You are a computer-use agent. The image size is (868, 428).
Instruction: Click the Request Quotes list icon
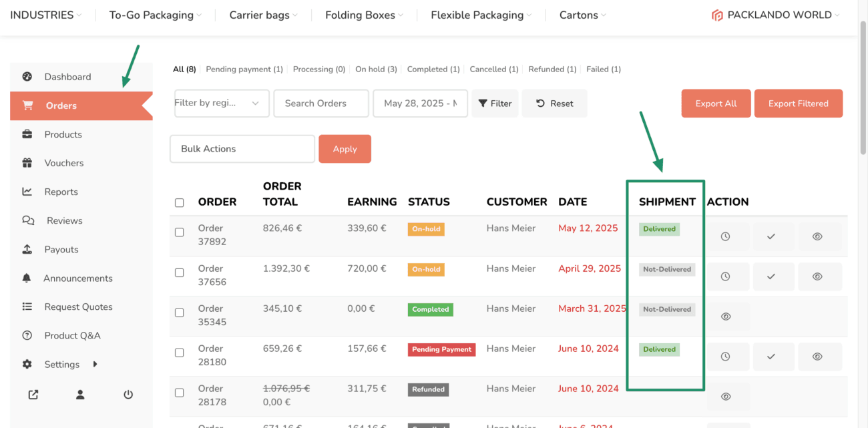(27, 306)
